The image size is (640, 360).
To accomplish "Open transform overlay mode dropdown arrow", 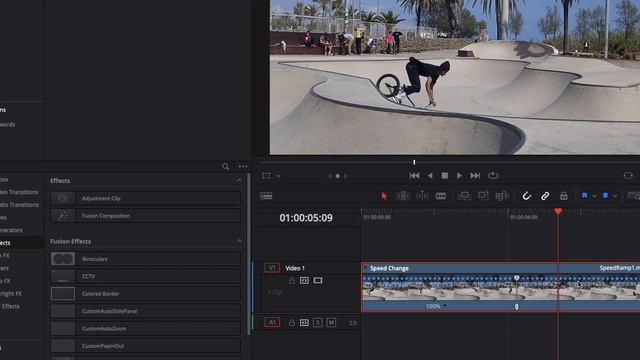I will [278, 176].
